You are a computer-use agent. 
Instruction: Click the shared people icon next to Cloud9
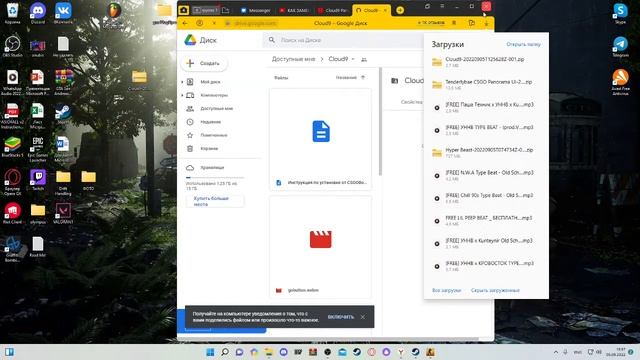point(364,60)
